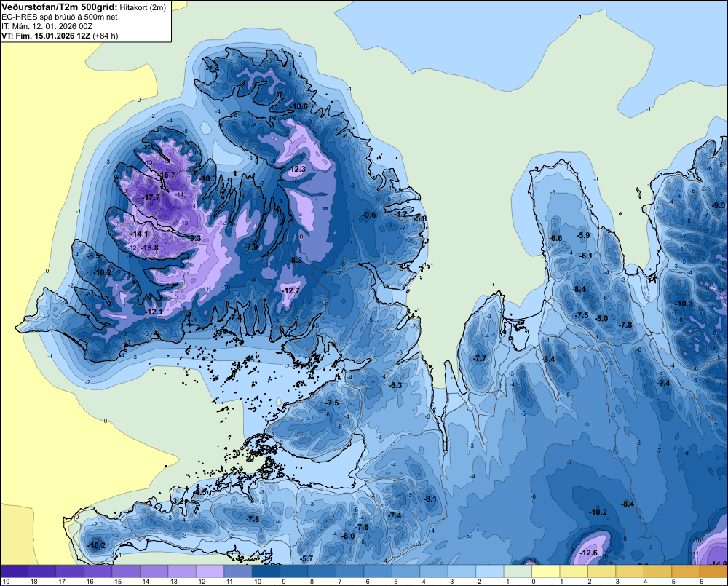
Task: Click the -7.6 temperature label
Action: pos(362,528)
